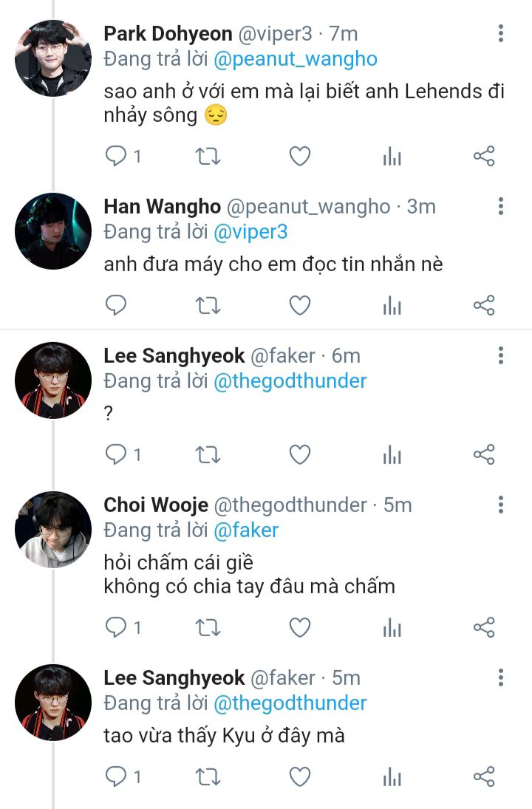Open Choi Wooje's profile picture

point(53,529)
